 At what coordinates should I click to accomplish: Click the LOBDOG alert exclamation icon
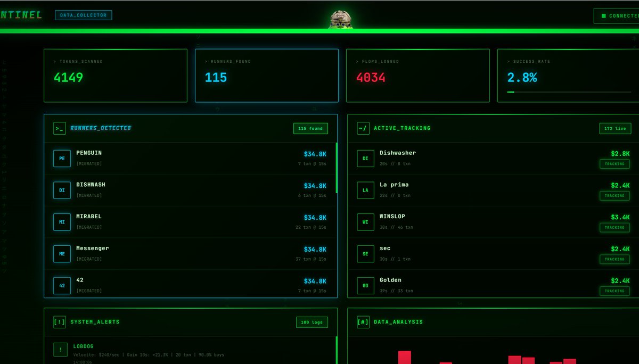[x=61, y=350]
